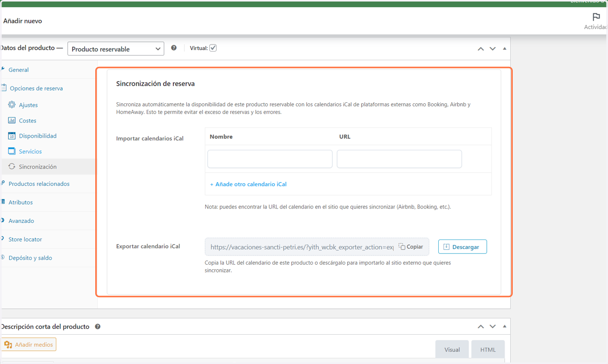Open the Avanzado tab
This screenshot has height=364, width=608.
pos(21,221)
